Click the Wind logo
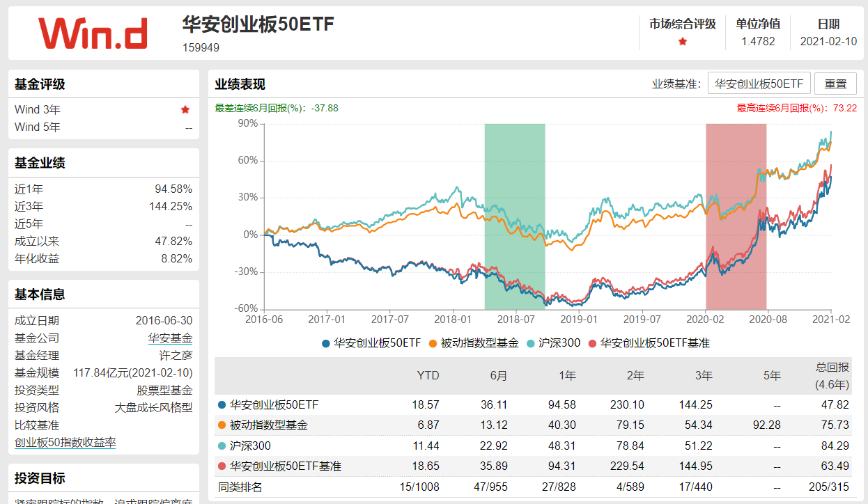The width and height of the screenshot is (868, 504). point(93,33)
